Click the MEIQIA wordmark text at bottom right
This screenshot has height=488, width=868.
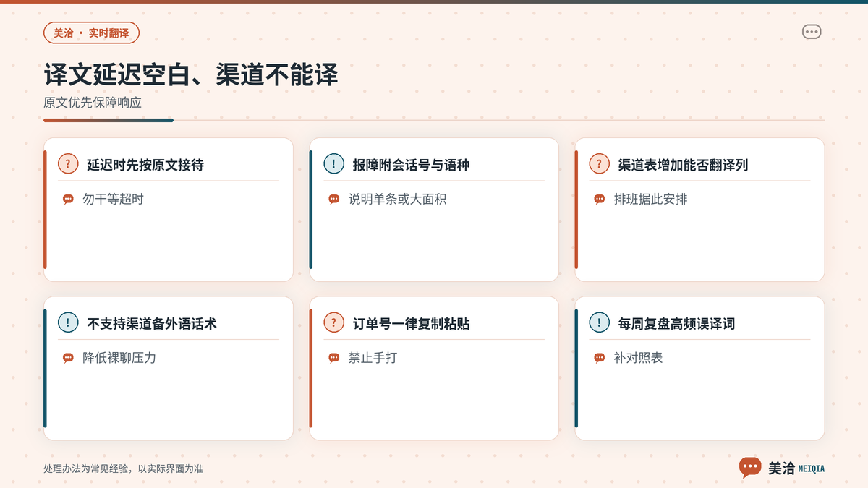pyautogui.click(x=811, y=468)
